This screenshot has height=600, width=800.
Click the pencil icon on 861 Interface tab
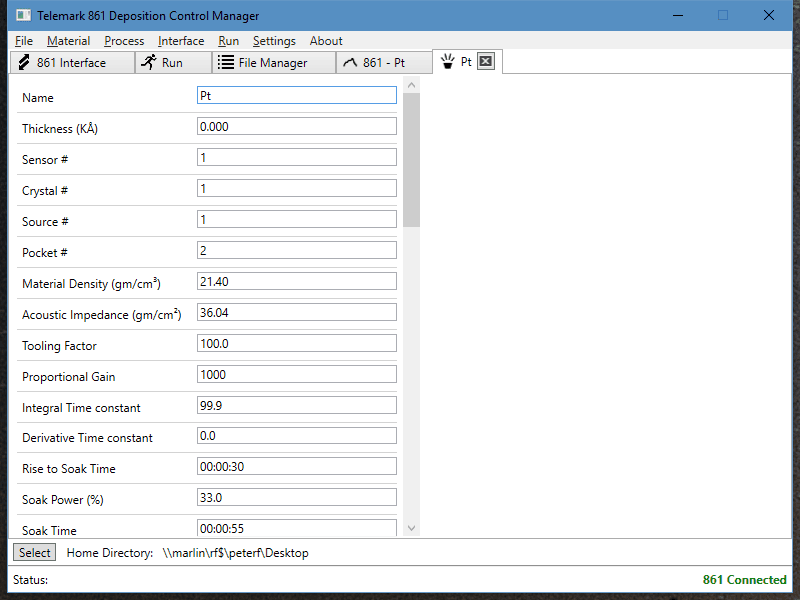(x=24, y=62)
